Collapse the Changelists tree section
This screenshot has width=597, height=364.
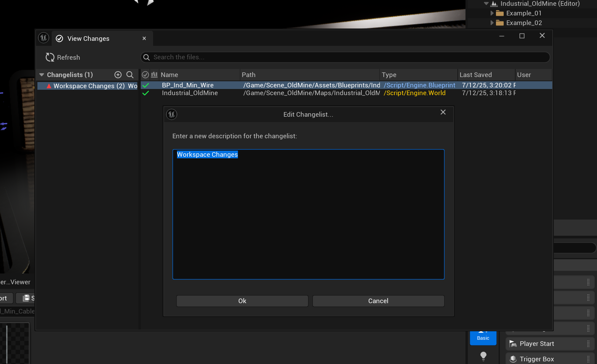click(42, 75)
